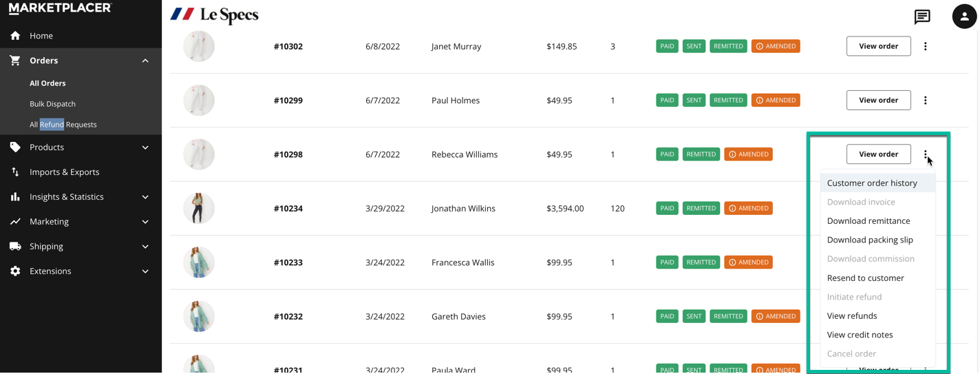Click the Marketplacer logo
980x374 pixels.
(x=60, y=8)
